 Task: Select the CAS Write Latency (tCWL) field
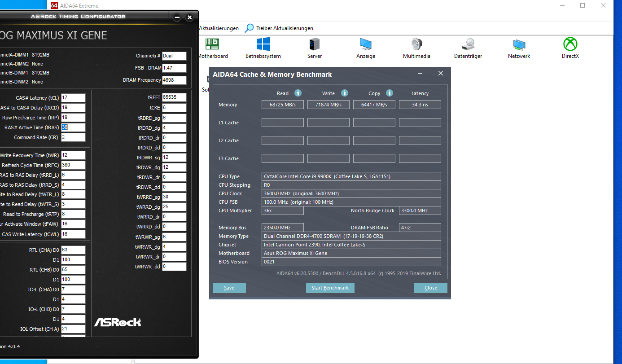(x=73, y=234)
